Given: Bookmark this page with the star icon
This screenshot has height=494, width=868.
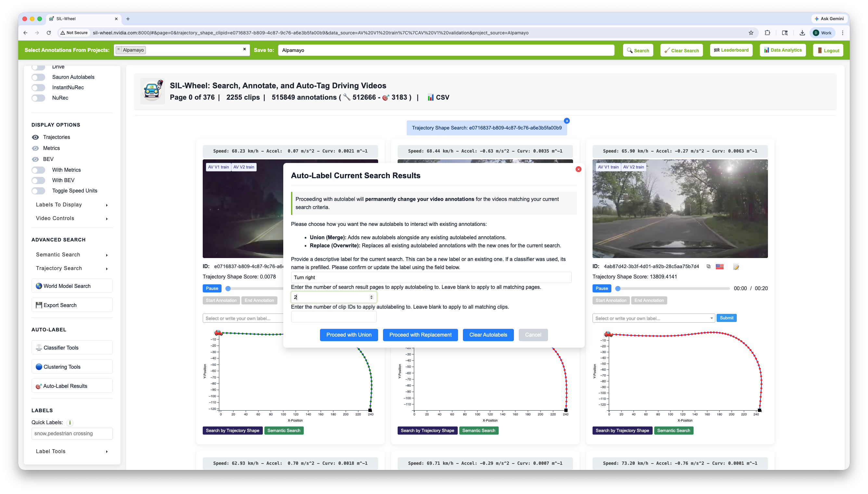Looking at the screenshot, I should (751, 33).
